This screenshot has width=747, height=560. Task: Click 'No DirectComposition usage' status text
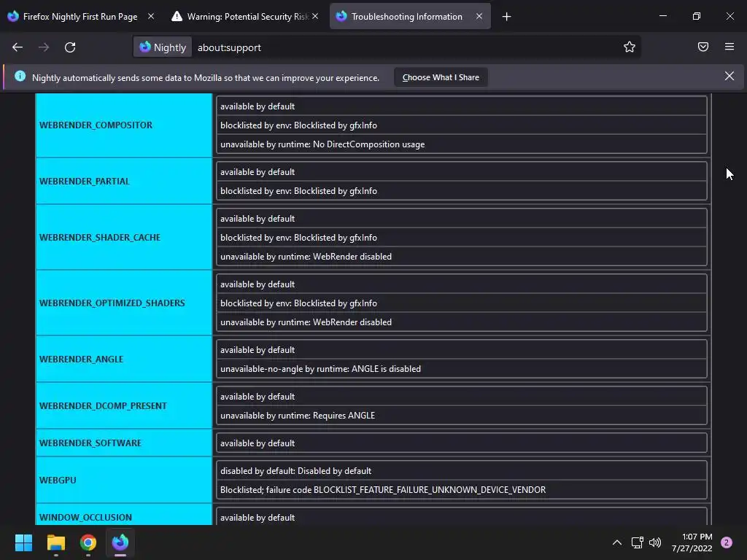pyautogui.click(x=368, y=144)
